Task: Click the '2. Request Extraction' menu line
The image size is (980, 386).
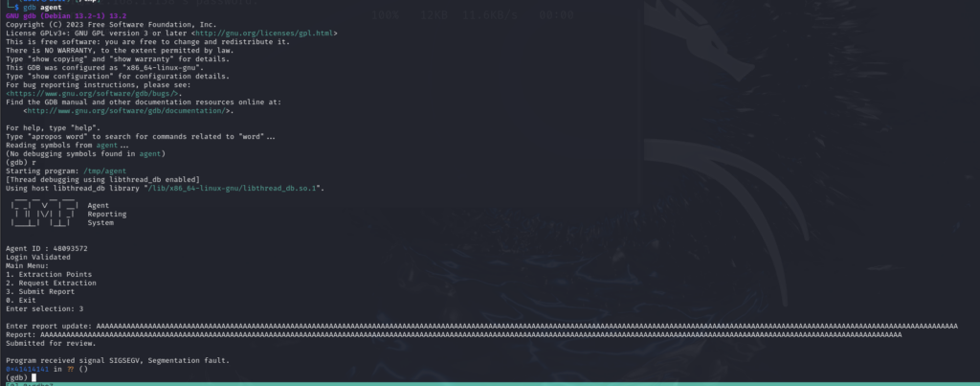Action: point(52,284)
